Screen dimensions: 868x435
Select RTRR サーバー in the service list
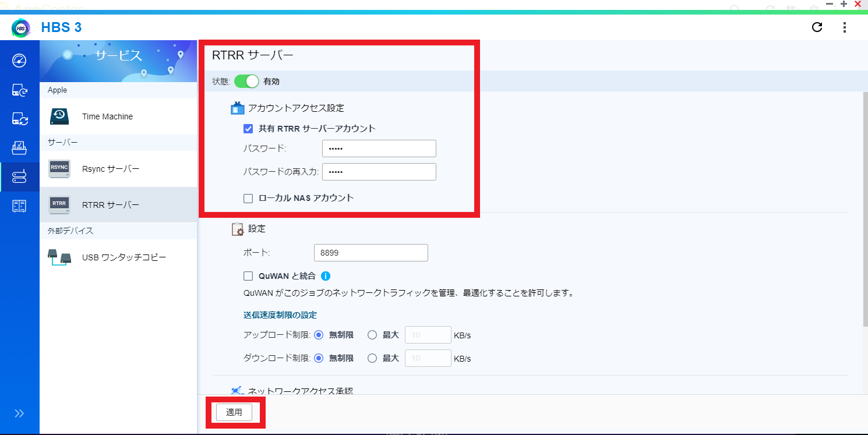pos(118,204)
